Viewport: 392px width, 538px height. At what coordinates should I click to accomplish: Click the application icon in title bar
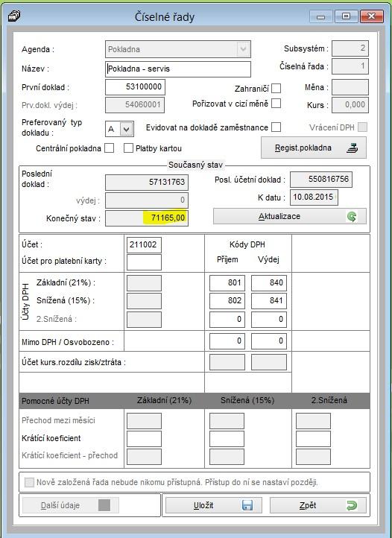pos(14,16)
